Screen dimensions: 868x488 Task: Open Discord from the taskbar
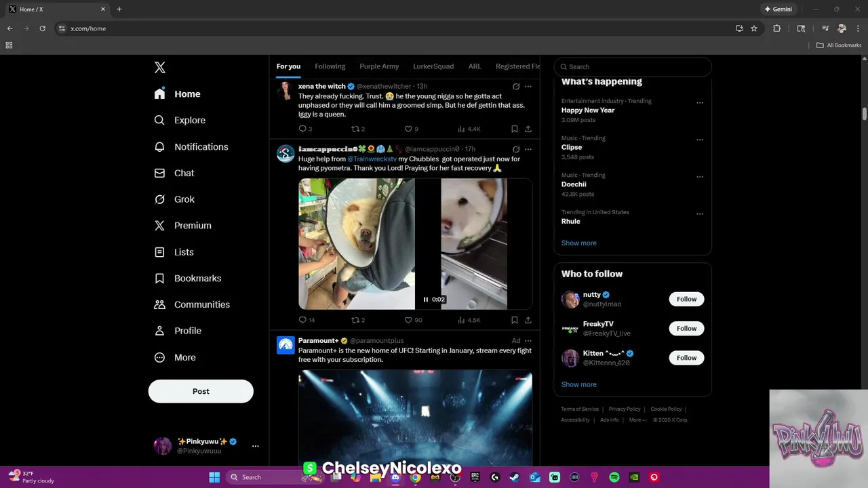[395, 477]
